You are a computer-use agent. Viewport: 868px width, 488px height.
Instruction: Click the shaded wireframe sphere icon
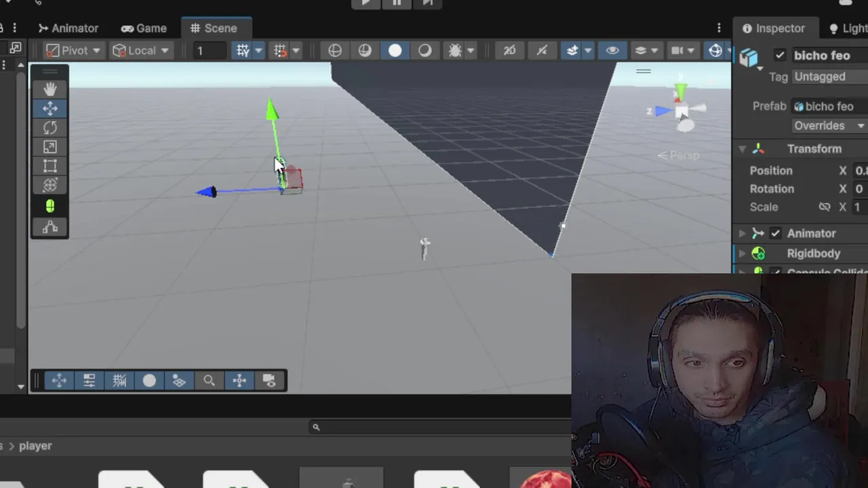click(x=365, y=51)
